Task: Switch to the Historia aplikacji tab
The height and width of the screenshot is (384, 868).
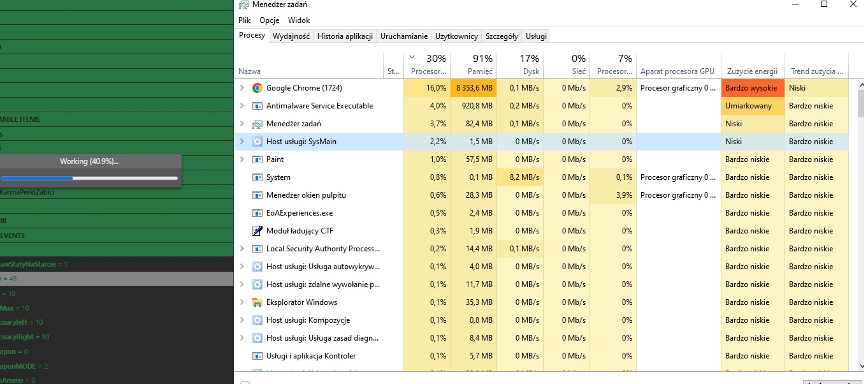Action: click(x=345, y=36)
